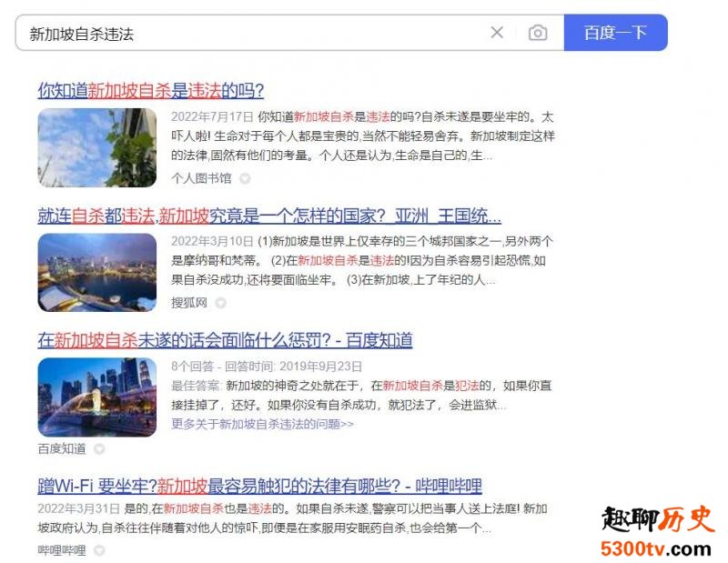Expand the dropdown icon next to 个人图书馆
This screenshot has height=563, width=728.
point(245,178)
